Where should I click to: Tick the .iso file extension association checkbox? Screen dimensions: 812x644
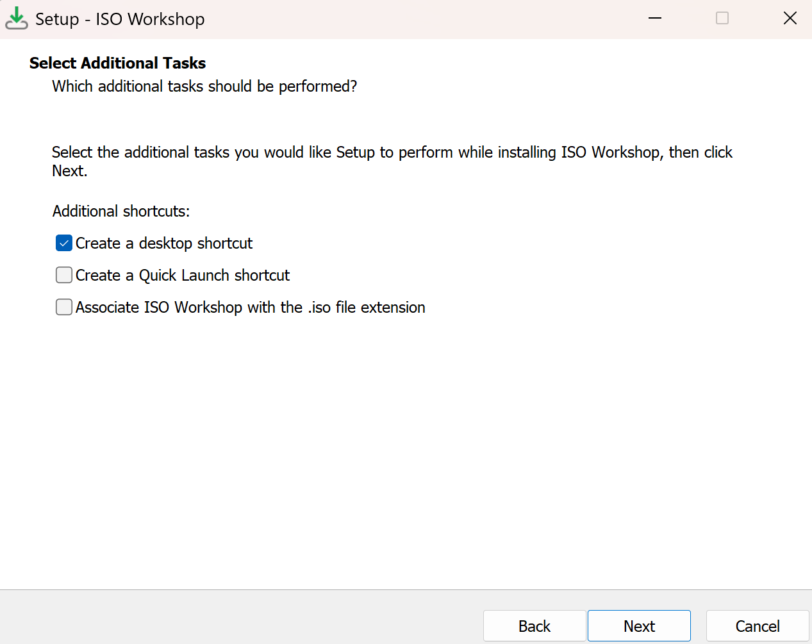(64, 308)
